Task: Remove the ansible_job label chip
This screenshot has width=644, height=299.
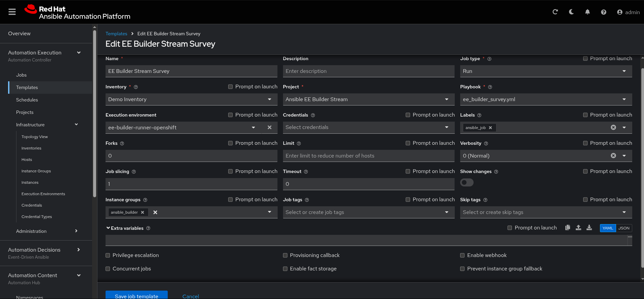Action: click(x=490, y=128)
